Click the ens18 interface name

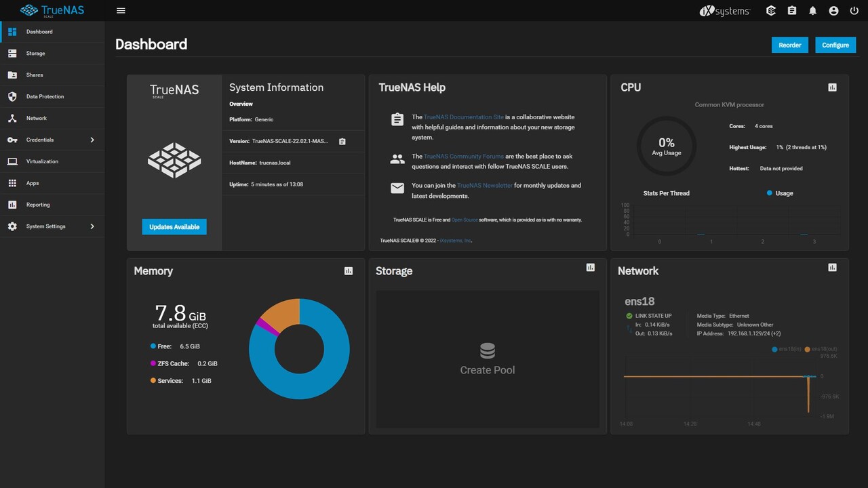click(639, 302)
